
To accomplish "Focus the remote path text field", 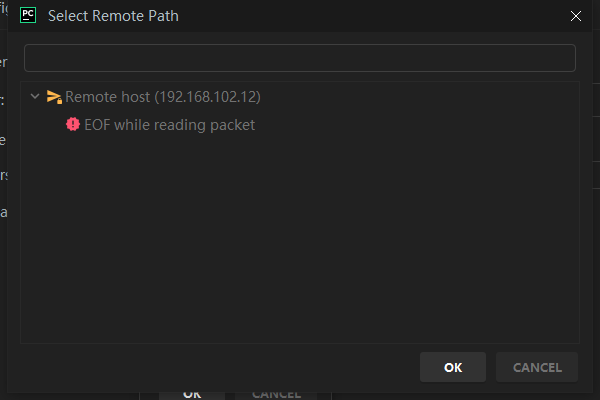I will [299, 58].
